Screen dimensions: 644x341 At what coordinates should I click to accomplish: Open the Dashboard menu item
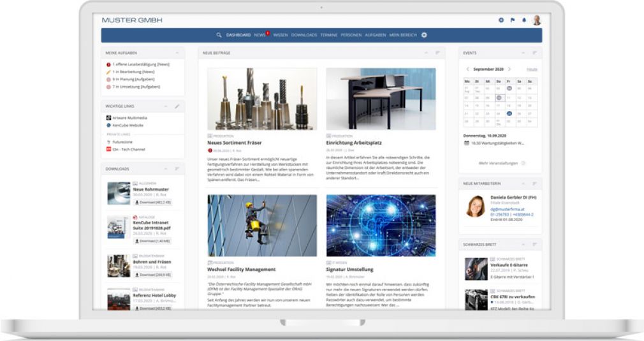238,35
